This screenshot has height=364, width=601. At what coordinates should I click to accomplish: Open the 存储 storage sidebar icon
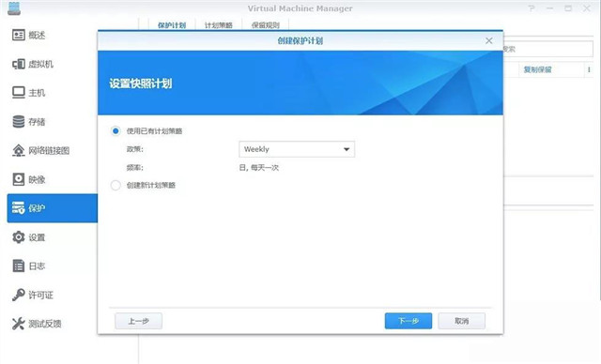pyautogui.click(x=19, y=121)
